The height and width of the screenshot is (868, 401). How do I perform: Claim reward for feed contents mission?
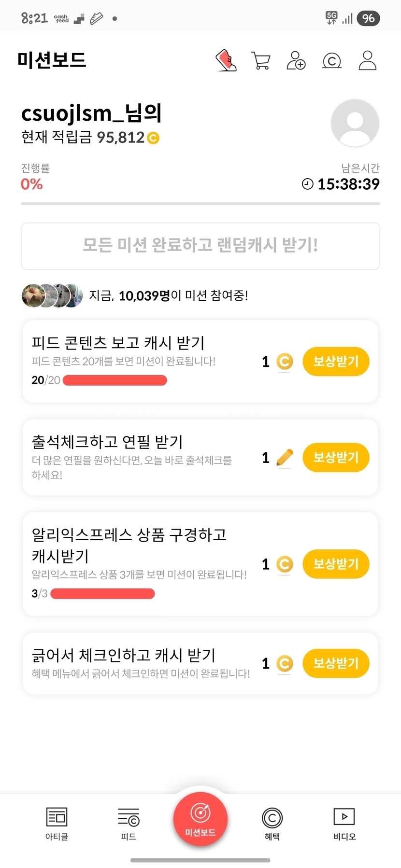(x=336, y=362)
